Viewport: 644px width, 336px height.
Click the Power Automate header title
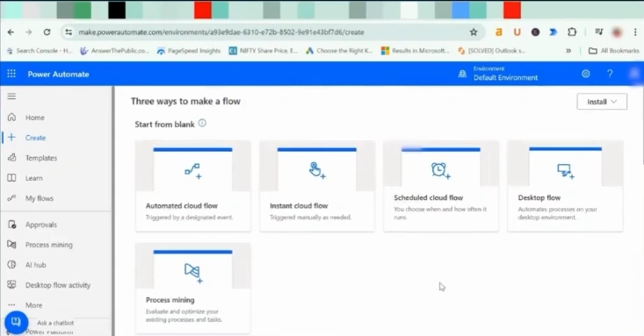(58, 74)
